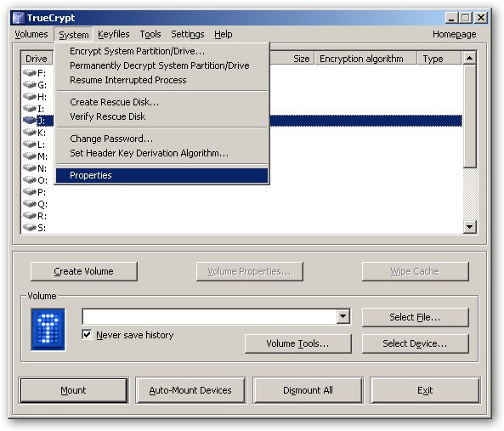The height and width of the screenshot is (431, 504).
Task: Click the selected J: drive icon
Action: (29, 121)
